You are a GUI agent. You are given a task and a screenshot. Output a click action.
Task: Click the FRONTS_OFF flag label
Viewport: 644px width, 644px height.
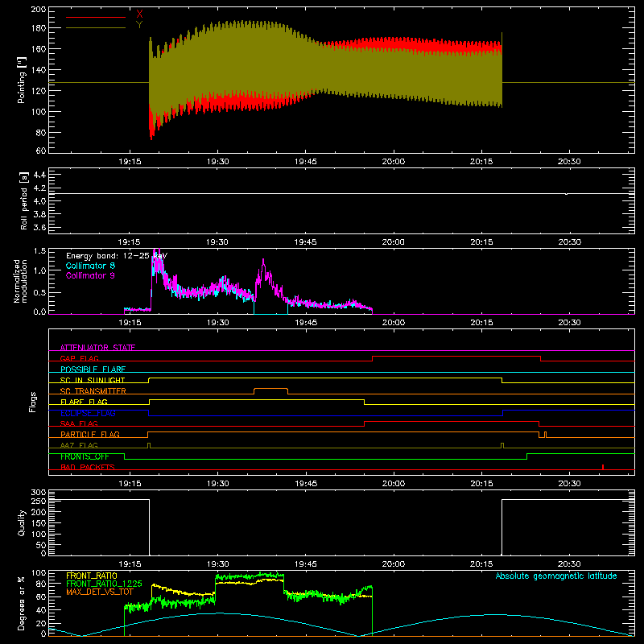[85, 456]
